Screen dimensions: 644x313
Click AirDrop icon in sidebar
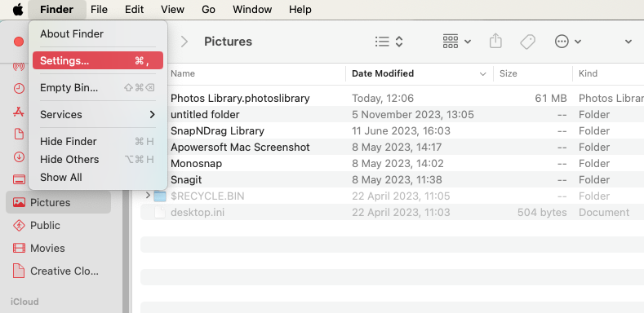(x=19, y=67)
